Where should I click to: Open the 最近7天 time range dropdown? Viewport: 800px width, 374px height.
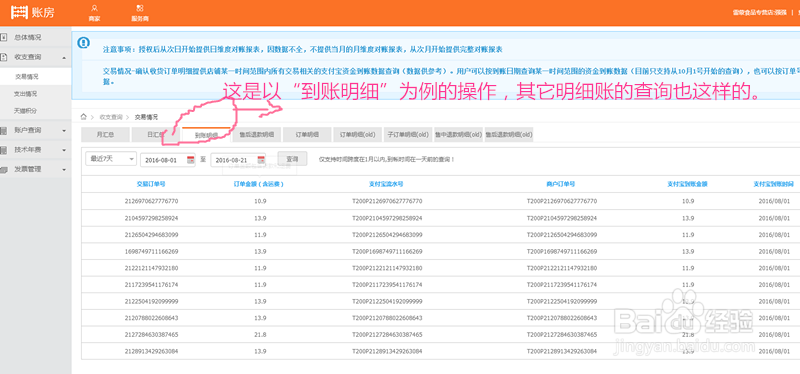click(x=111, y=159)
